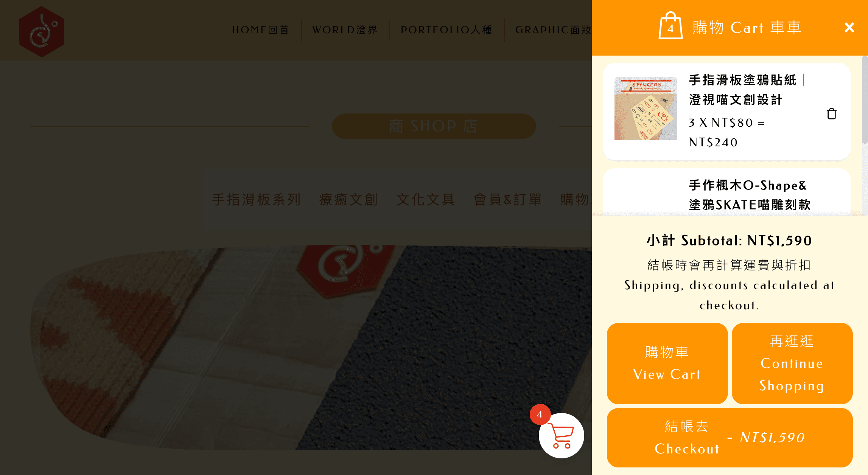Select the 文化文具 category tab
Screen dimensions: 868x475
click(x=426, y=199)
